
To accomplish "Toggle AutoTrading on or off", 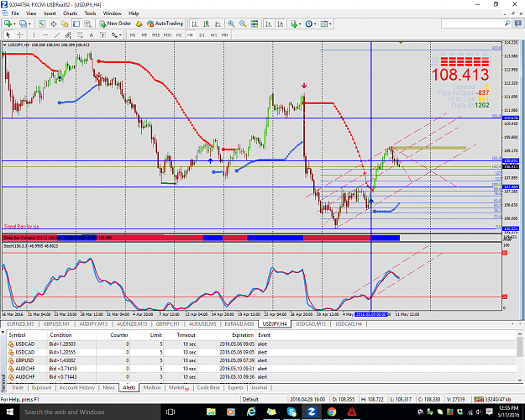I will 165,24.
